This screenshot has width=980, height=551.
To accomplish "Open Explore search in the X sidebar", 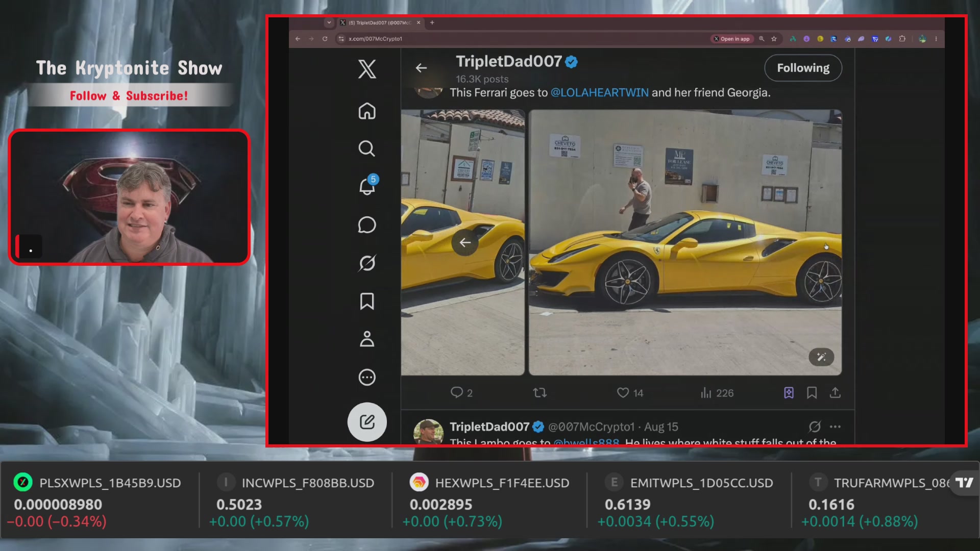I will 367,148.
